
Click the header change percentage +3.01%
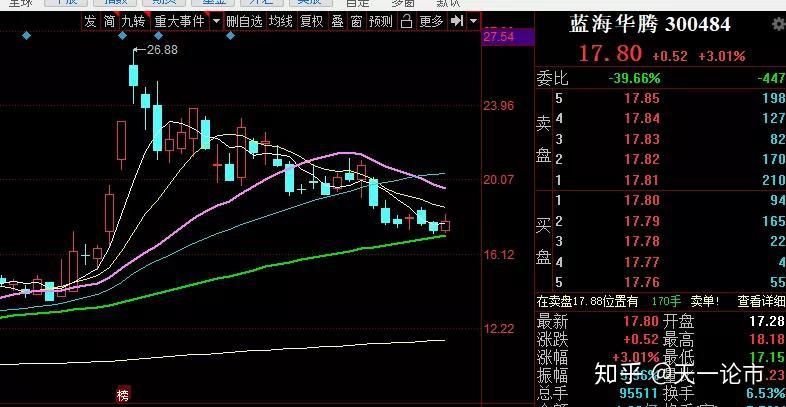722,56
